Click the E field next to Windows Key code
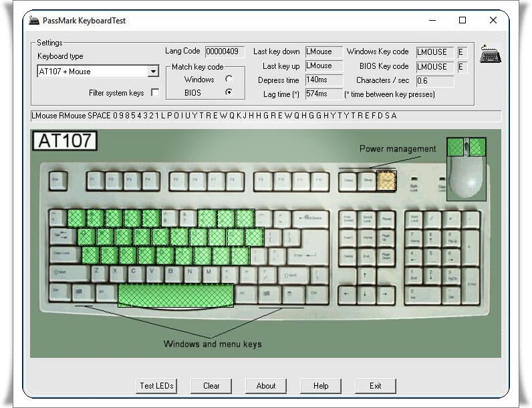The width and height of the screenshot is (532, 408). coord(462,52)
